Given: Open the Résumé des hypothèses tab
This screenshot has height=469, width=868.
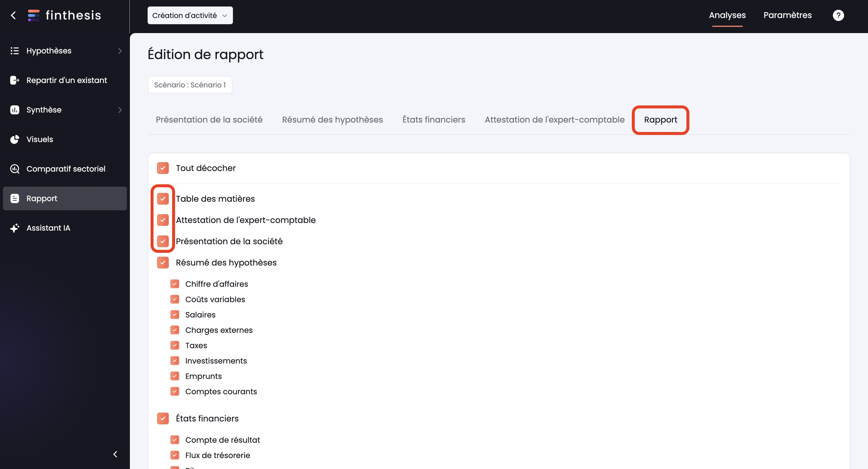Looking at the screenshot, I should (x=332, y=120).
